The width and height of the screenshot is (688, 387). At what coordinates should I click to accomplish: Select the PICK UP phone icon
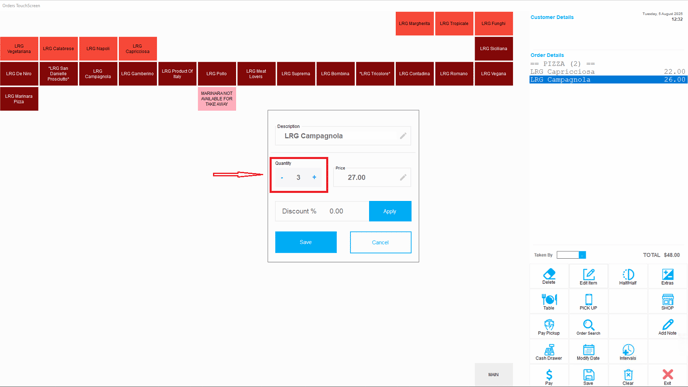coord(588,301)
